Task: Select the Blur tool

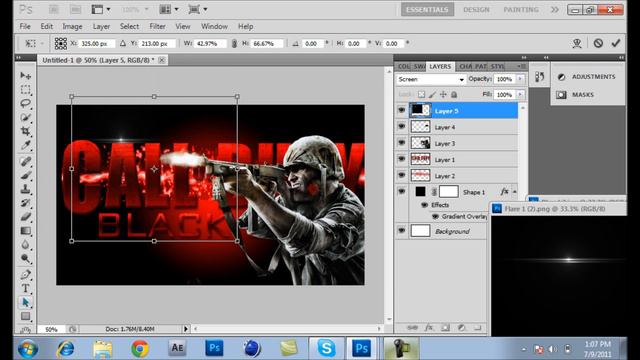Action: (x=25, y=244)
